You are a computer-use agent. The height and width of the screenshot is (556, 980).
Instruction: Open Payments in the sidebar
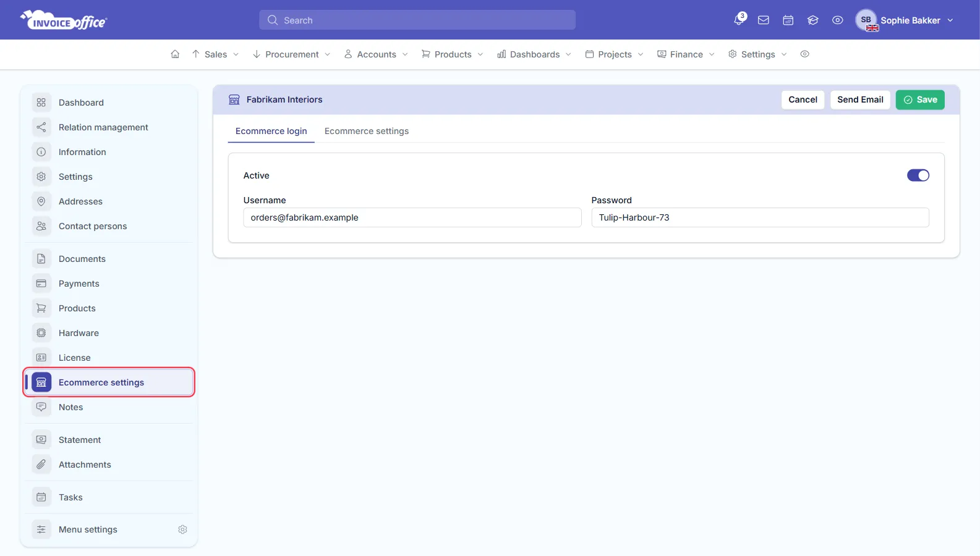[x=109, y=284]
